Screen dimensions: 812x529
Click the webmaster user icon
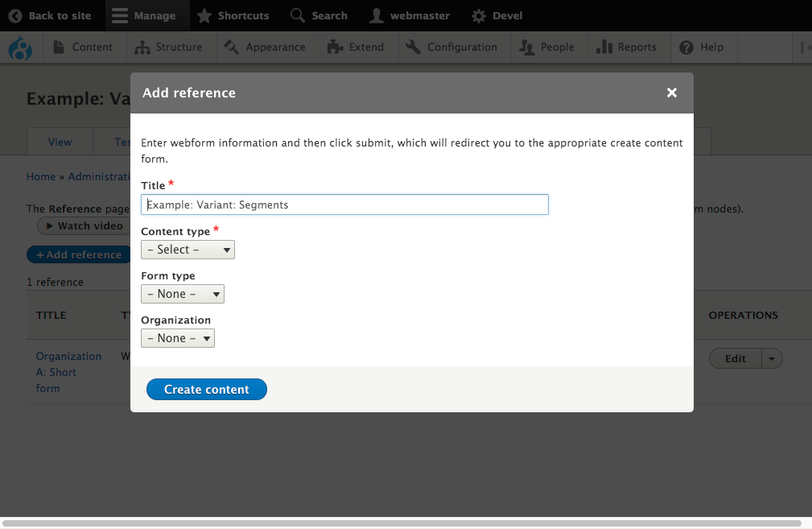point(378,15)
